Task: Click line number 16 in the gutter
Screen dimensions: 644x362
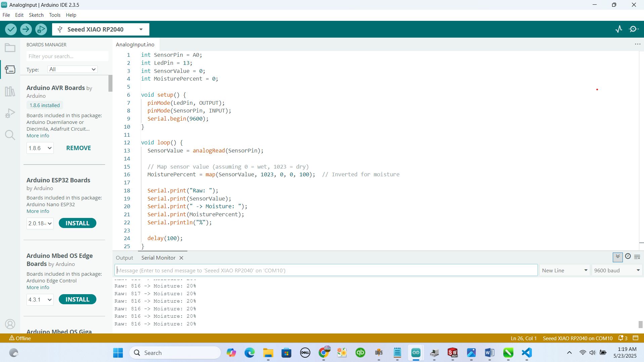Action: point(127,175)
